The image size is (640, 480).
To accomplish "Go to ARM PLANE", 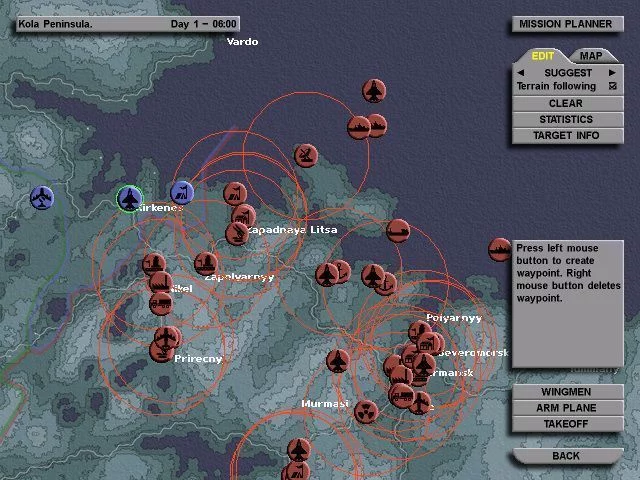I will [568, 408].
